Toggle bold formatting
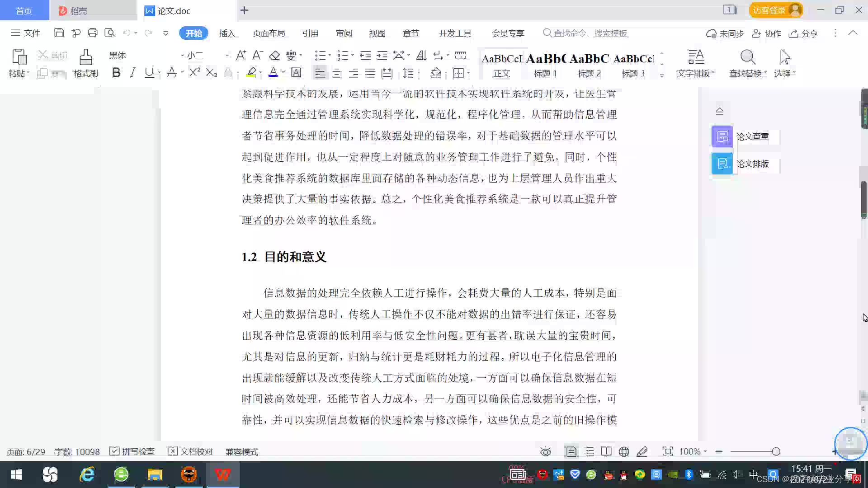The height and width of the screenshot is (488, 868). (116, 73)
